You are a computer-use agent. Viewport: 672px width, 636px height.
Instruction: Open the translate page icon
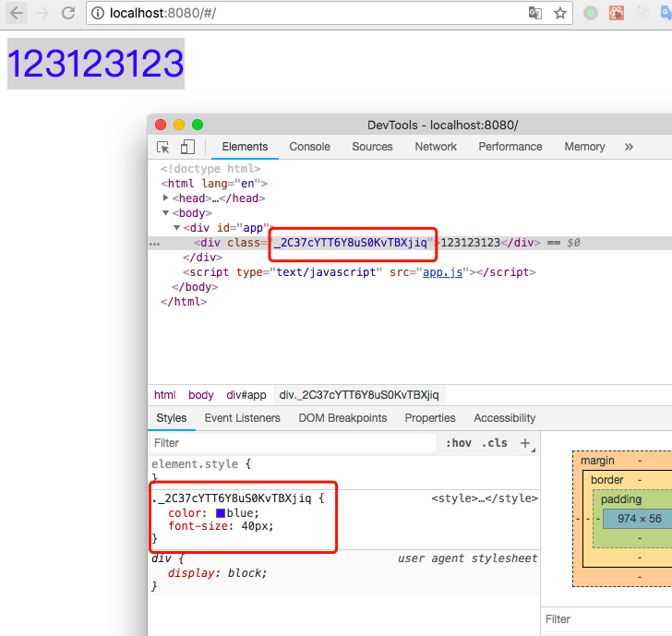[534, 13]
